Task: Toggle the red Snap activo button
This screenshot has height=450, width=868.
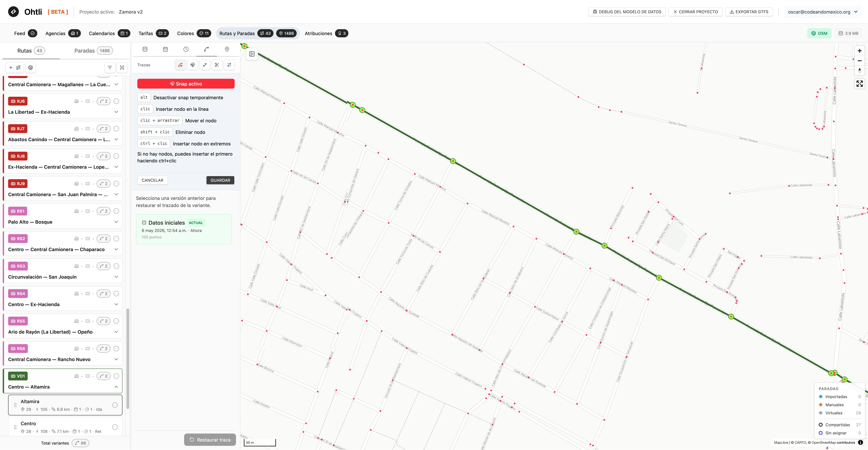Action: click(186, 84)
